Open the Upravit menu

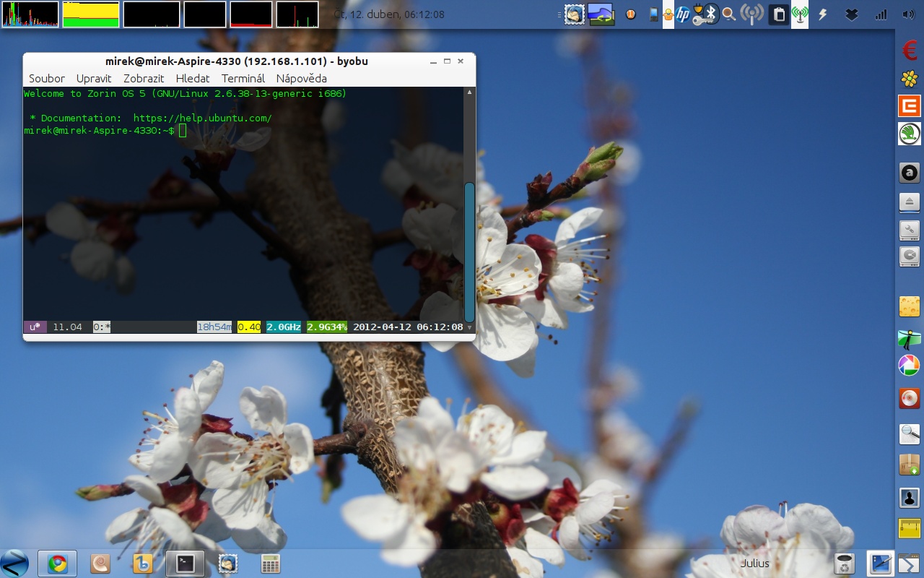[94, 78]
